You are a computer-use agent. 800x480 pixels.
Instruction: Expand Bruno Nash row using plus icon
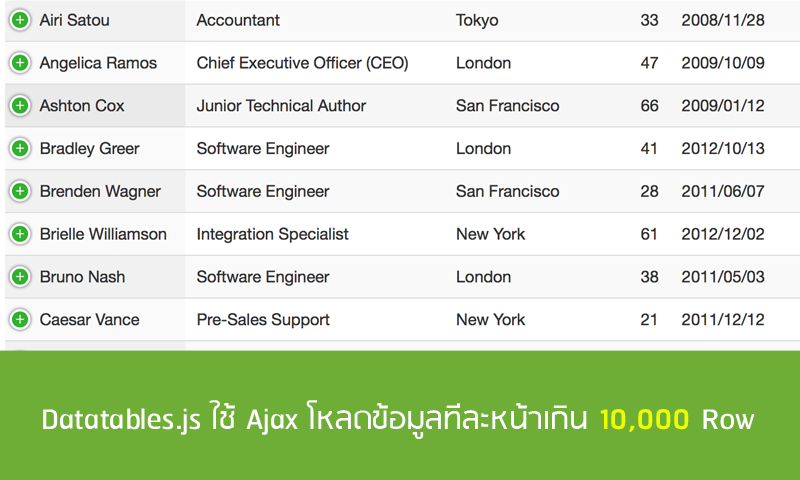(19, 277)
